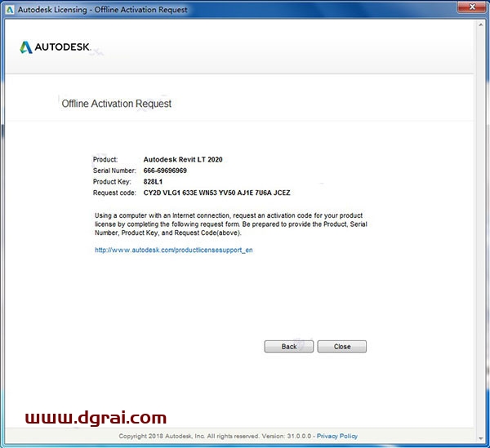Click the "Request code:" field label
Viewport: 490px width, 448px height.
(114, 193)
